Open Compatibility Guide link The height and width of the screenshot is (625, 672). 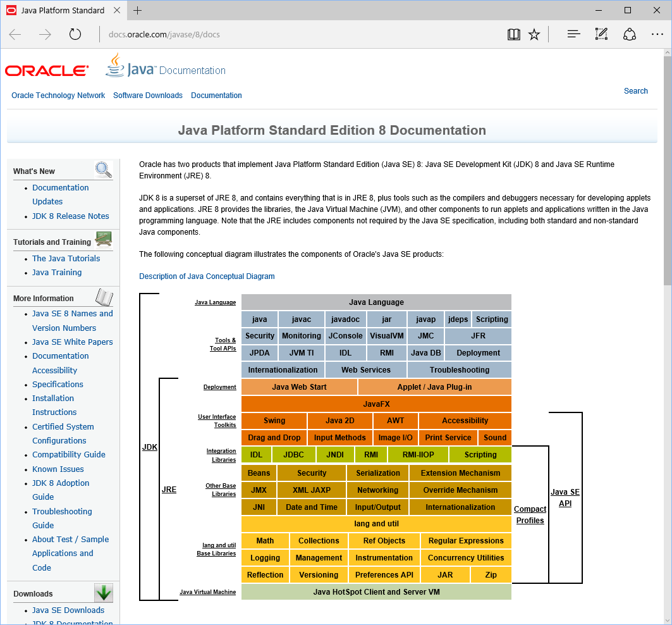(68, 454)
